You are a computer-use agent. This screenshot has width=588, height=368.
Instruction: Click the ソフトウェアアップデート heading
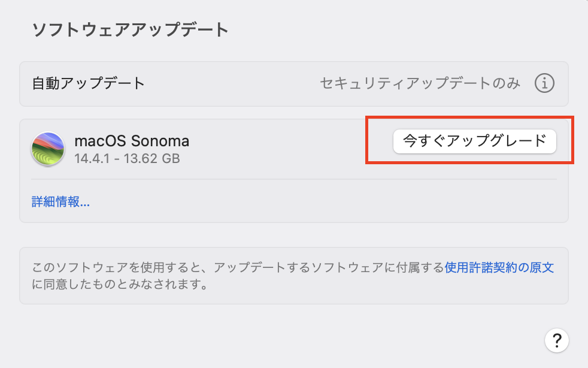(x=130, y=29)
